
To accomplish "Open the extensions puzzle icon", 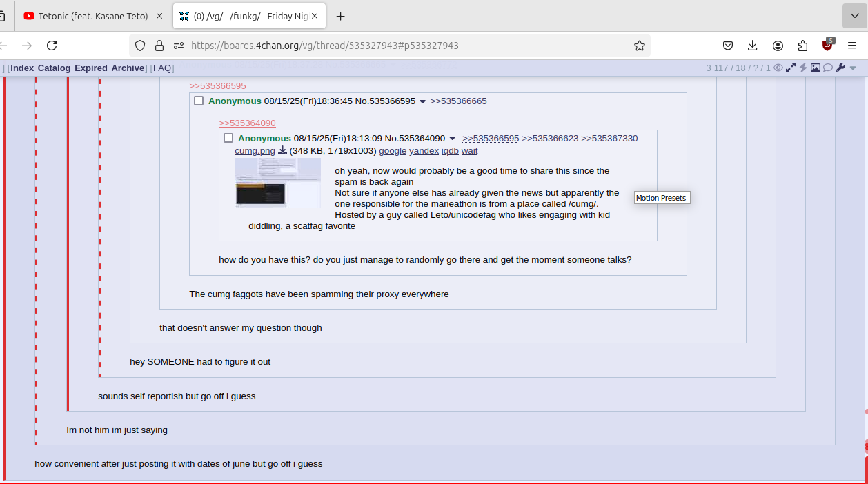I will (x=802, y=46).
